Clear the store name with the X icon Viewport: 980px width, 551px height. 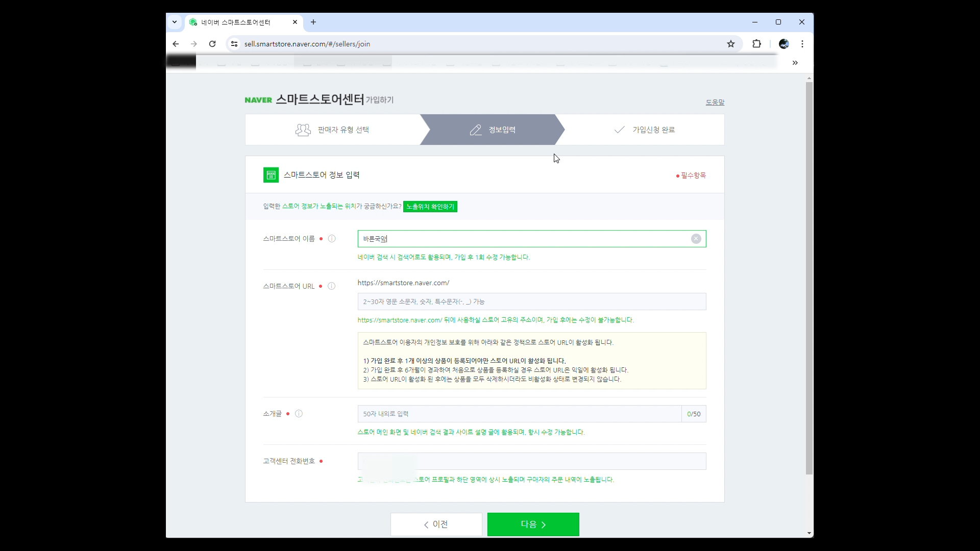[696, 239]
